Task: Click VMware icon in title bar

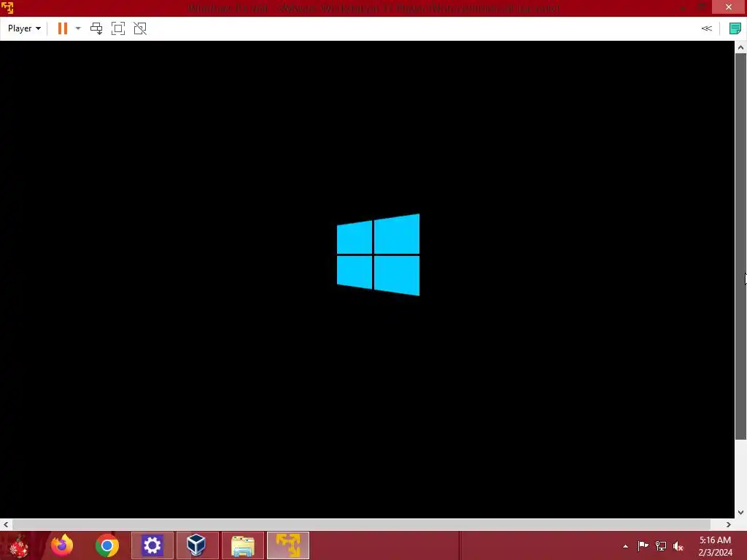Action: click(x=7, y=7)
